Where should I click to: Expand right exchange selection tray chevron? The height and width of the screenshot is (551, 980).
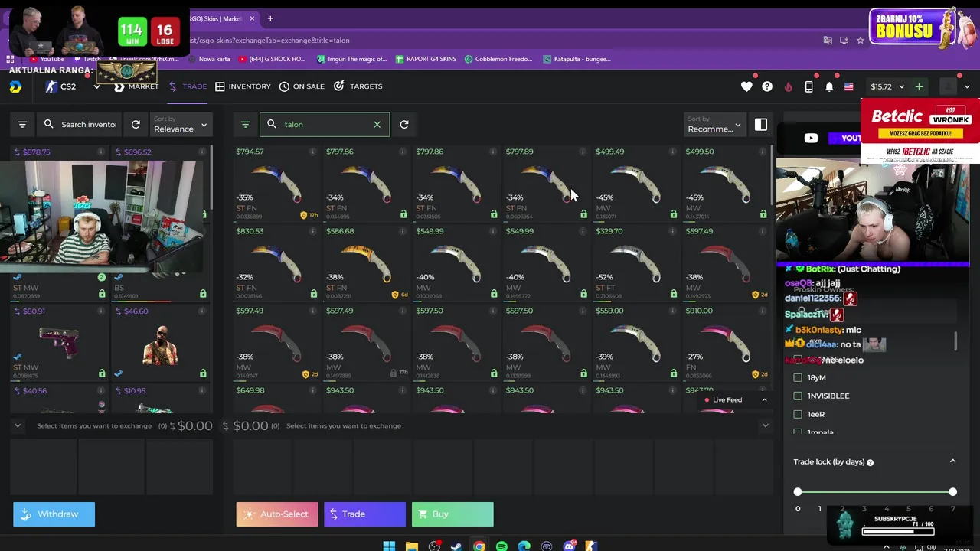point(765,425)
